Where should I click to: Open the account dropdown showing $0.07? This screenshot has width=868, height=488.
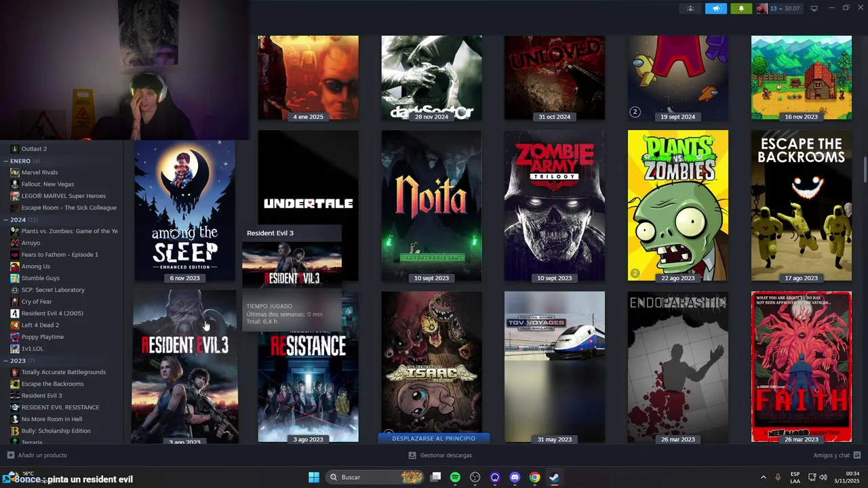tap(785, 8)
